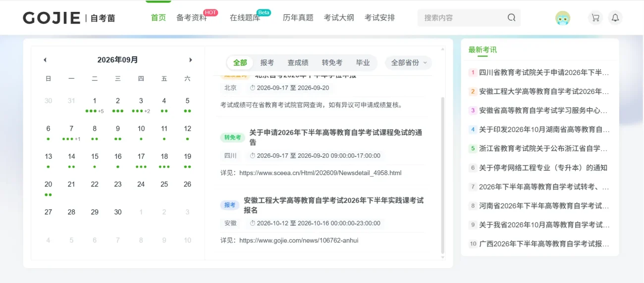Click the 最新考讯 panel heading
The height and width of the screenshot is (283, 644).
[483, 49]
